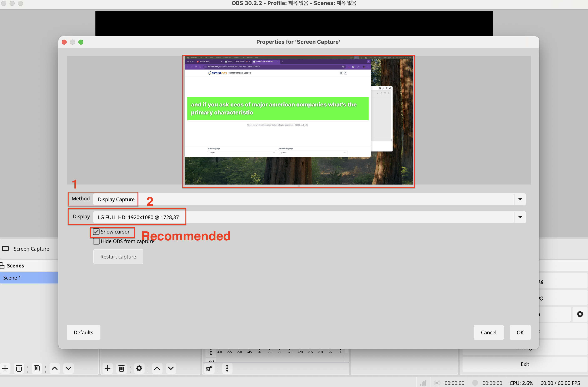Open audio mixer three-dot menu
Screen dimensions: 588x387
[x=227, y=368]
